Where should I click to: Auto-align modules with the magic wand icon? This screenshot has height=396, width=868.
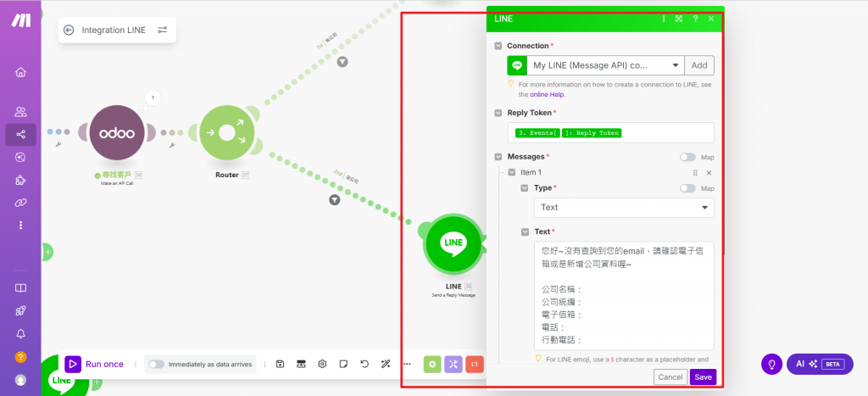pos(386,364)
